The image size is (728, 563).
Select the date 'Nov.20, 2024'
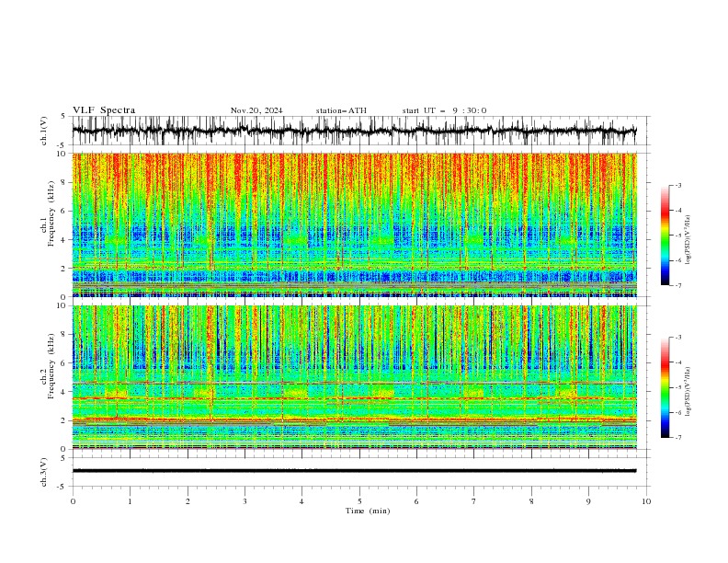pyautogui.click(x=256, y=110)
